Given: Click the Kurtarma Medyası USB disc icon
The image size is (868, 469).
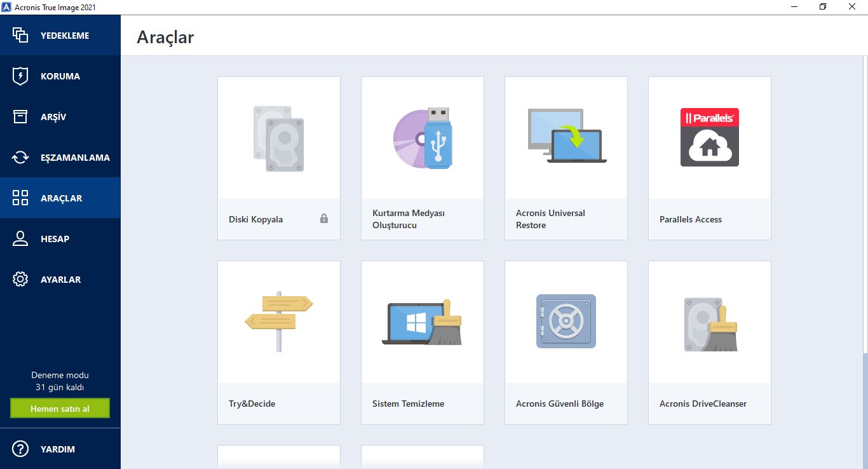Looking at the screenshot, I should tap(423, 138).
